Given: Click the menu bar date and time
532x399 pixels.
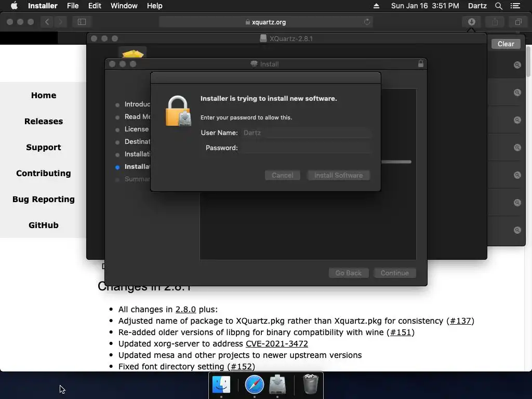Looking at the screenshot, I should pos(425,6).
